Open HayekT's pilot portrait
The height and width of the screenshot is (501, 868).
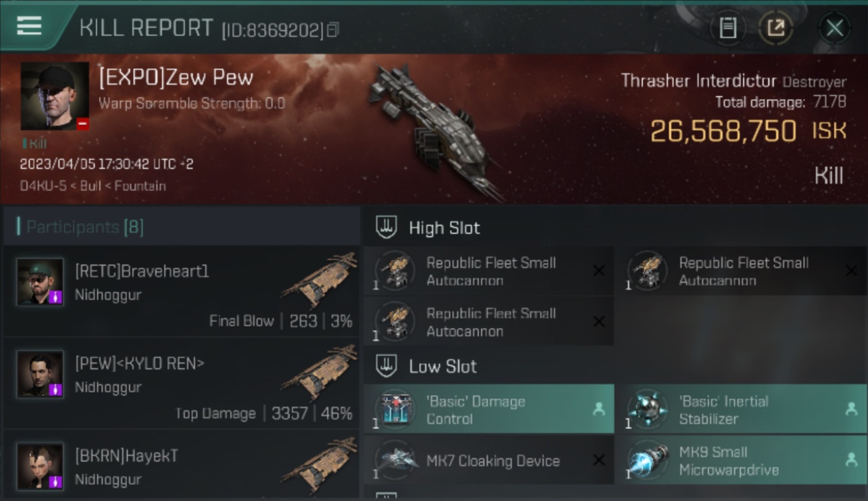pos(40,466)
